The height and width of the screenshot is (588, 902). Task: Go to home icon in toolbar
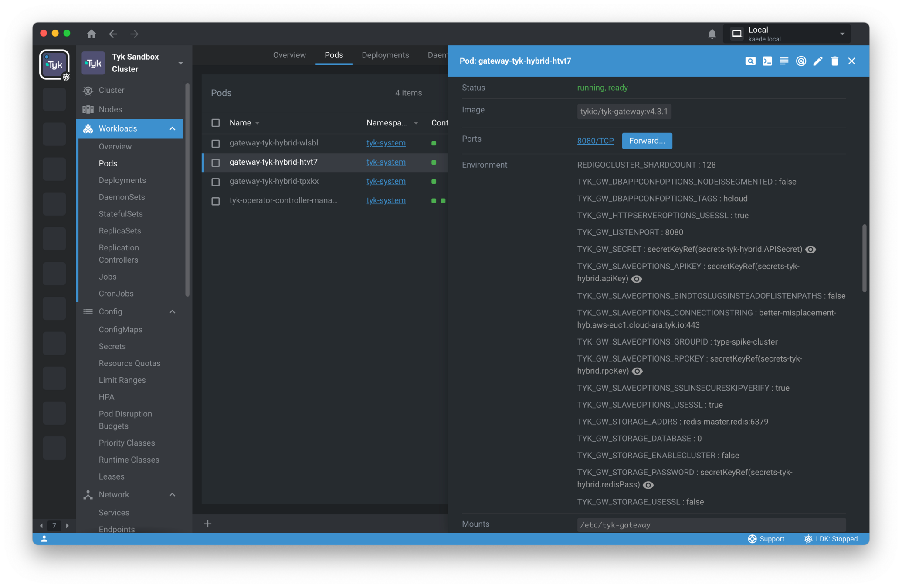tap(92, 34)
